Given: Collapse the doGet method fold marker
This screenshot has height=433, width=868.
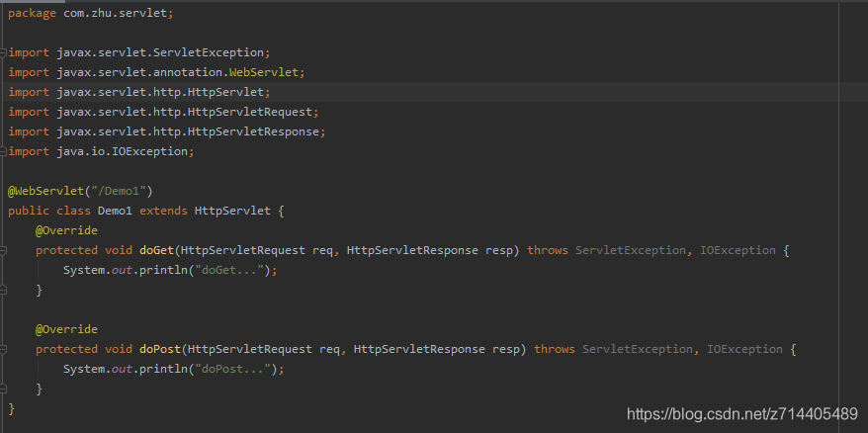Looking at the screenshot, I should pyautogui.click(x=3, y=250).
